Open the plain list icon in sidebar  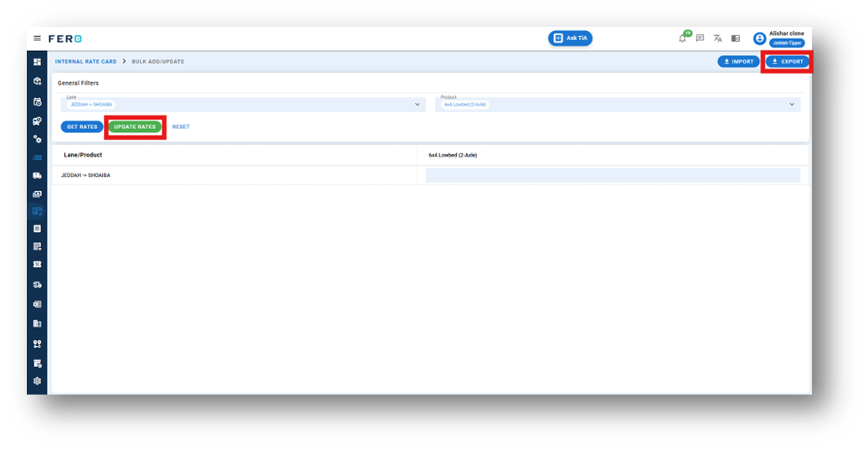tap(37, 229)
